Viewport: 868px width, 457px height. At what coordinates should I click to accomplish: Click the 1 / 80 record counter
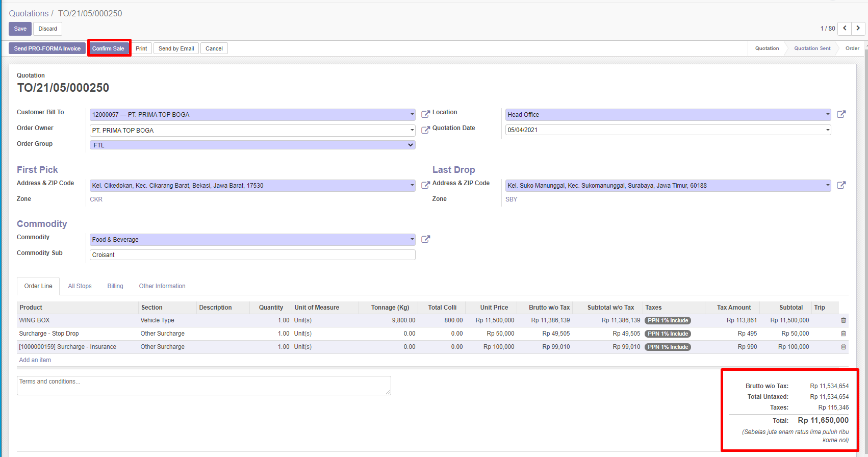tap(827, 29)
